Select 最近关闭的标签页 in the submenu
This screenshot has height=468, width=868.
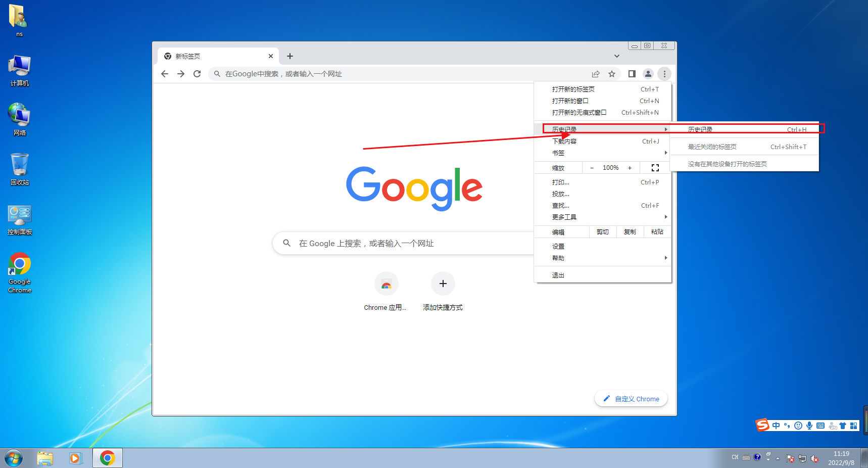tap(745, 147)
